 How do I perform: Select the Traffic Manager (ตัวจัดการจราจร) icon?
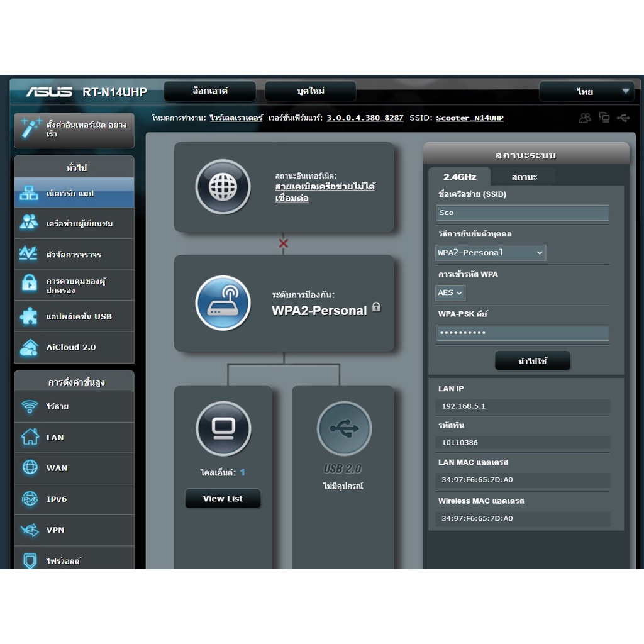click(28, 253)
